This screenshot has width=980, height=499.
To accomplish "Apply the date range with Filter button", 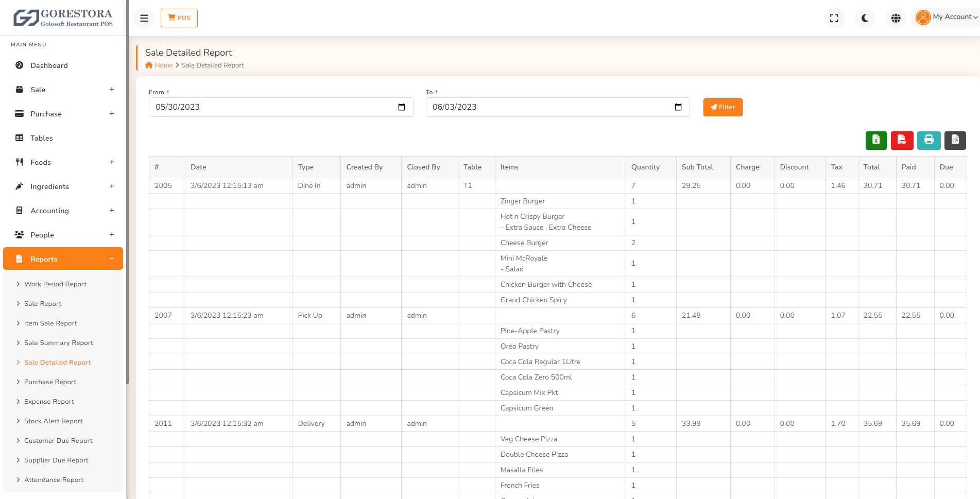I will click(723, 107).
